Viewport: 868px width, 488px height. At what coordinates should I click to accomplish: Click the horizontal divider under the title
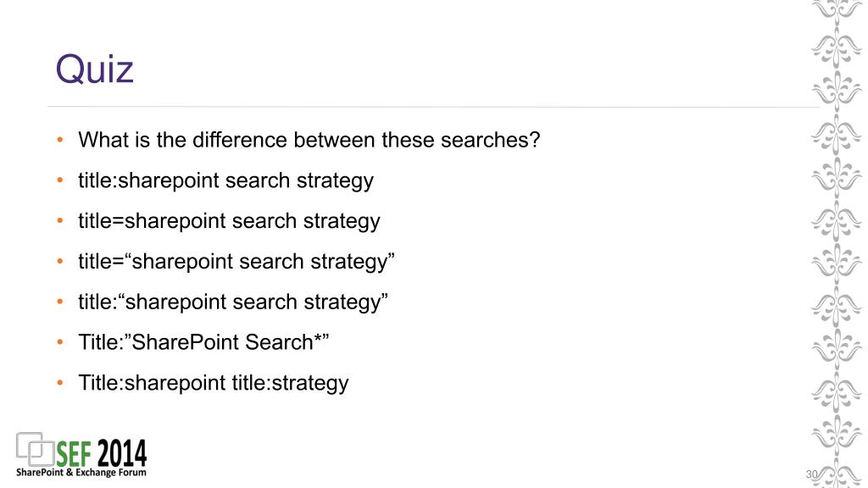[x=433, y=107]
